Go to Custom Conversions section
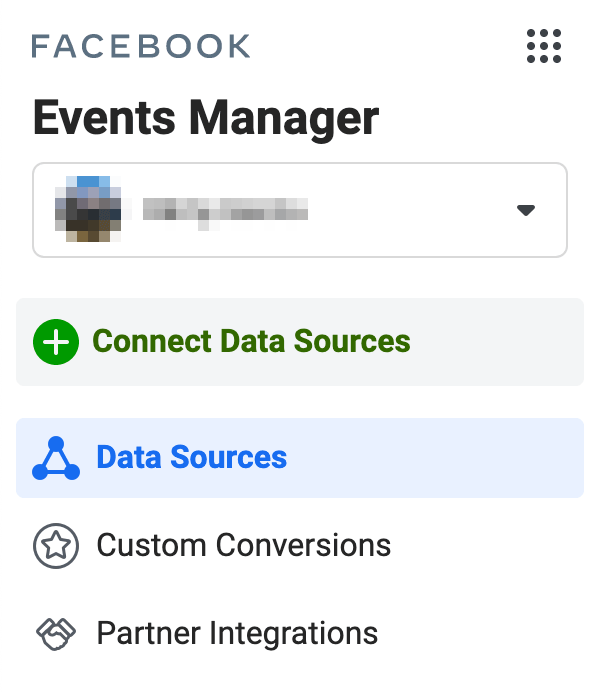 (x=300, y=546)
